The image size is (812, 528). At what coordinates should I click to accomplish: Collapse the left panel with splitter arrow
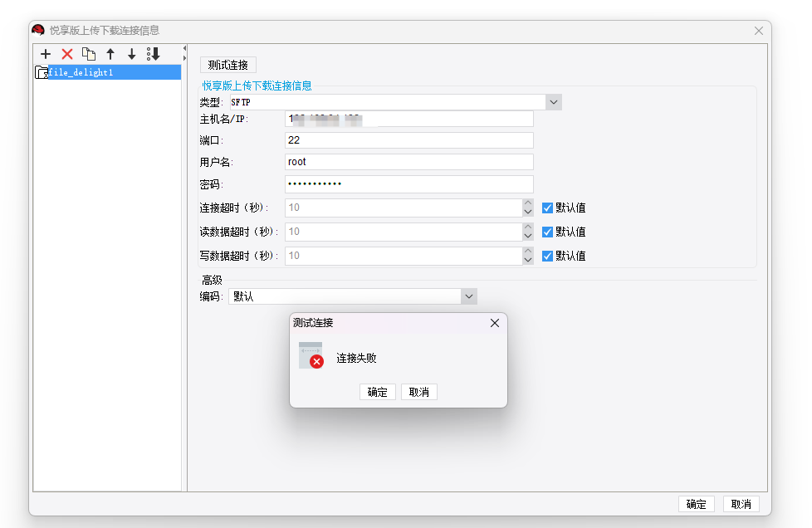point(184,49)
